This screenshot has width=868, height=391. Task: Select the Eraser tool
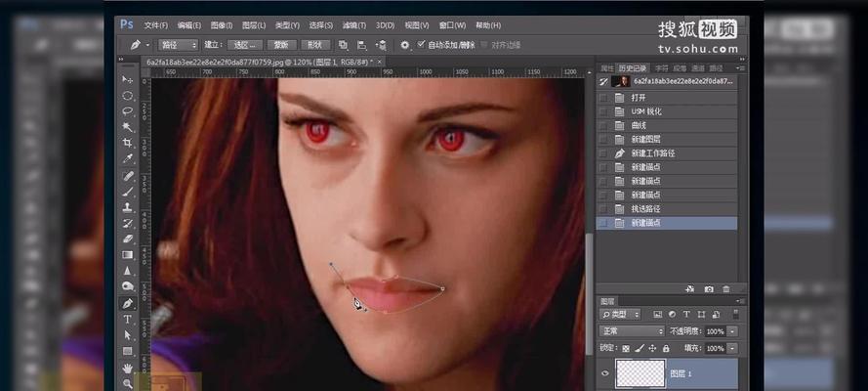pyautogui.click(x=128, y=239)
